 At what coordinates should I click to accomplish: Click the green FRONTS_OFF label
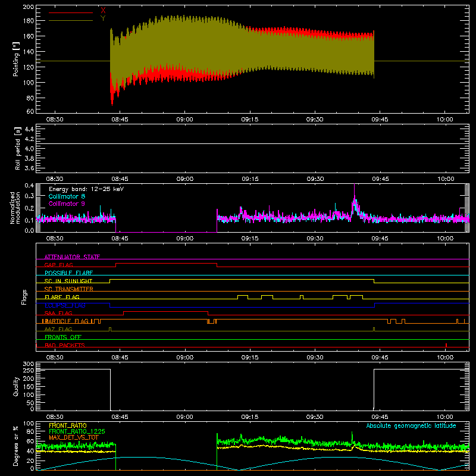point(63,337)
